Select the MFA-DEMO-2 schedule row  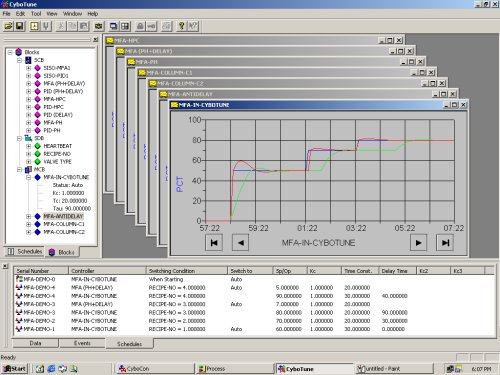[253, 321]
